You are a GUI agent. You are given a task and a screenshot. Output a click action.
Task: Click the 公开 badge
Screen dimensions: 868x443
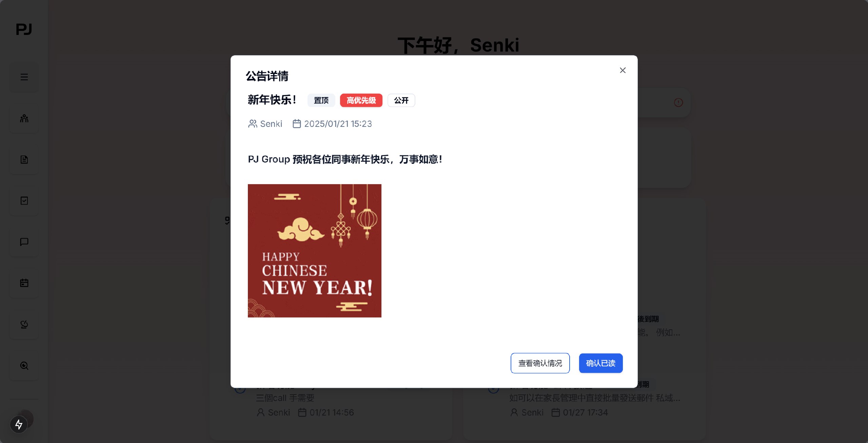coord(401,100)
